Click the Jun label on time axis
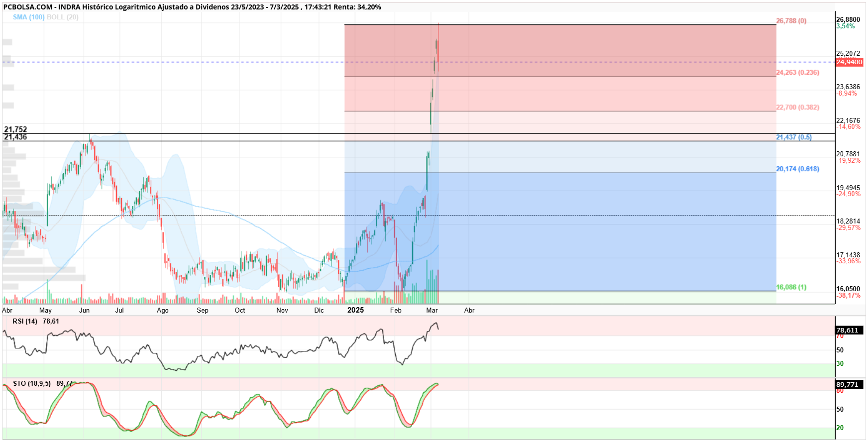The image size is (868, 442). [84, 310]
